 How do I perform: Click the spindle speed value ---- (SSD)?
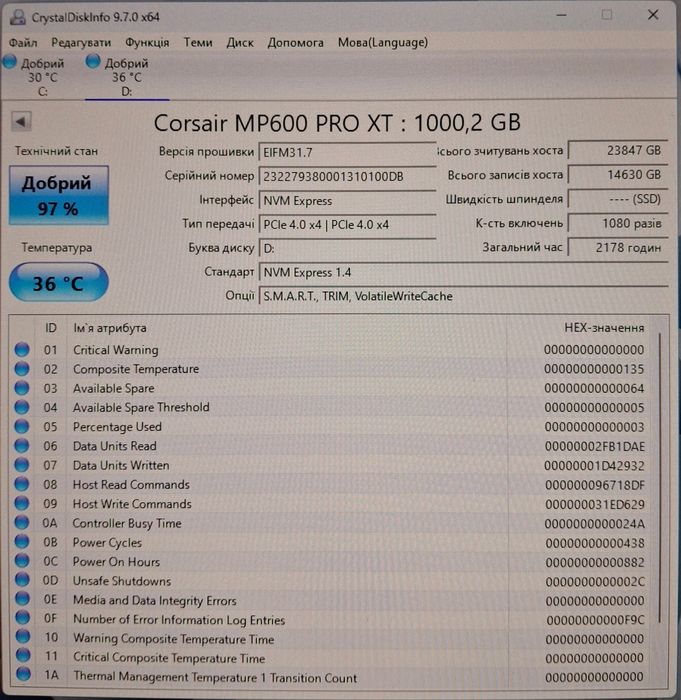tap(618, 199)
